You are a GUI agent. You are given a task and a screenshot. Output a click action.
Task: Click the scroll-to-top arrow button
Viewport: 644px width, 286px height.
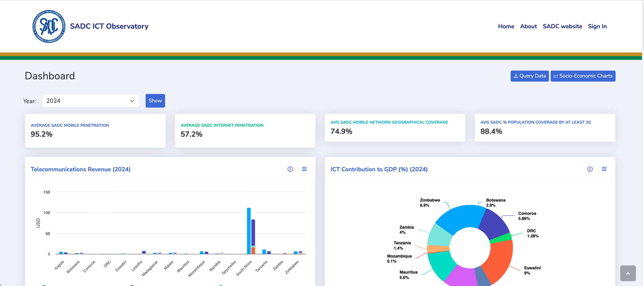coord(628,273)
